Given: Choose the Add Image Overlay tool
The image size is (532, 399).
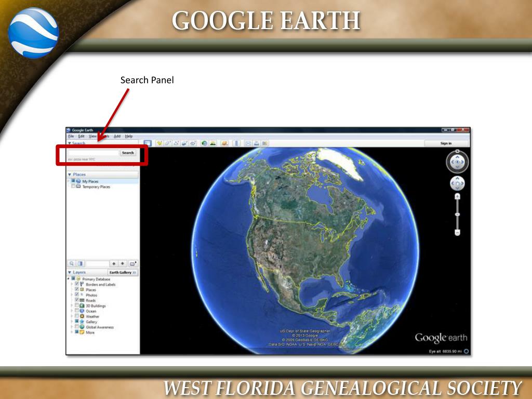Looking at the screenshot, I should pos(184,143).
